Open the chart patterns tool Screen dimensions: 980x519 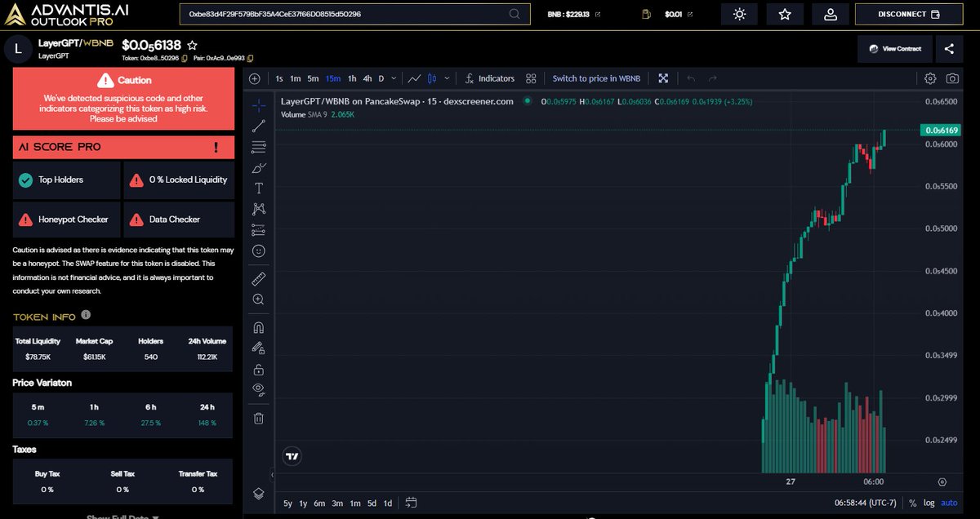pos(258,209)
